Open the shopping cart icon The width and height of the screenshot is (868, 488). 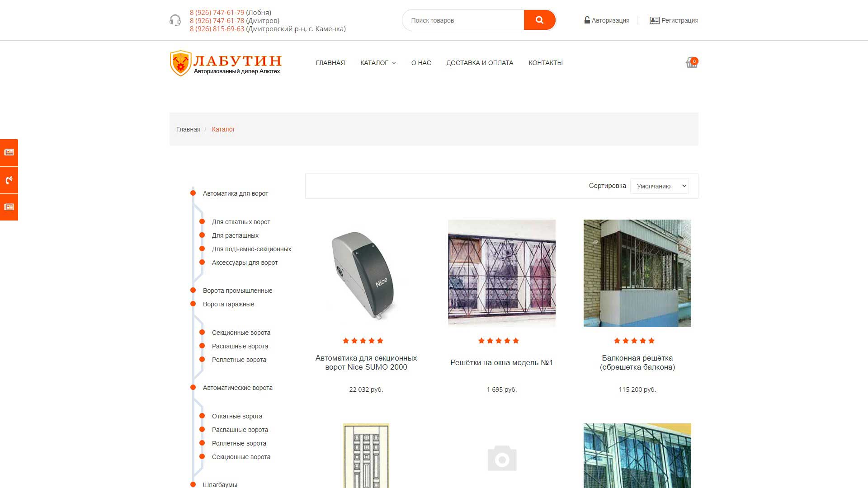[692, 63]
